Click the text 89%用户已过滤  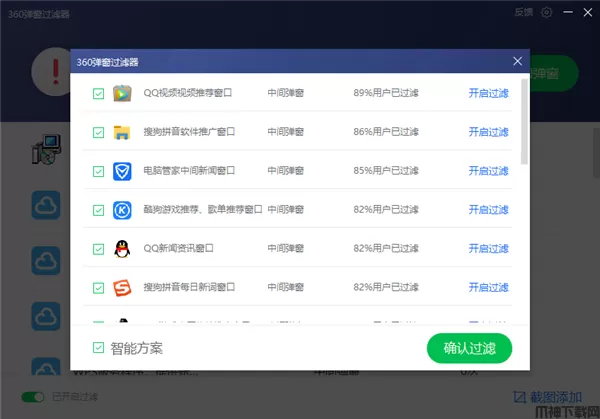386,93
